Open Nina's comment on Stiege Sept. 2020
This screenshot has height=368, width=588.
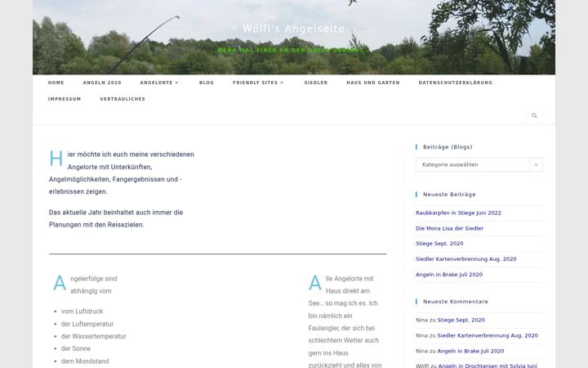(x=461, y=320)
